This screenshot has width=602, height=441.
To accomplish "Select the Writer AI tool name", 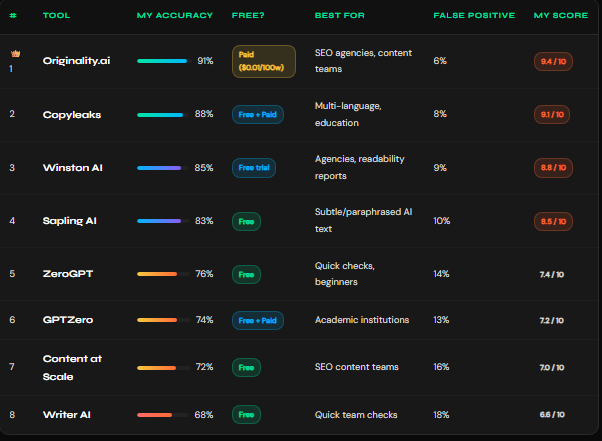I will pos(66,415).
